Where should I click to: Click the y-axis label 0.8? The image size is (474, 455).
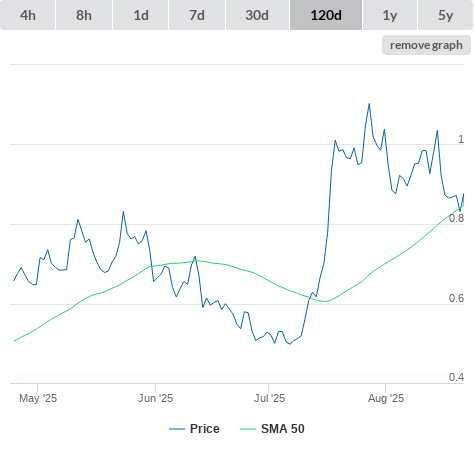coord(456,218)
